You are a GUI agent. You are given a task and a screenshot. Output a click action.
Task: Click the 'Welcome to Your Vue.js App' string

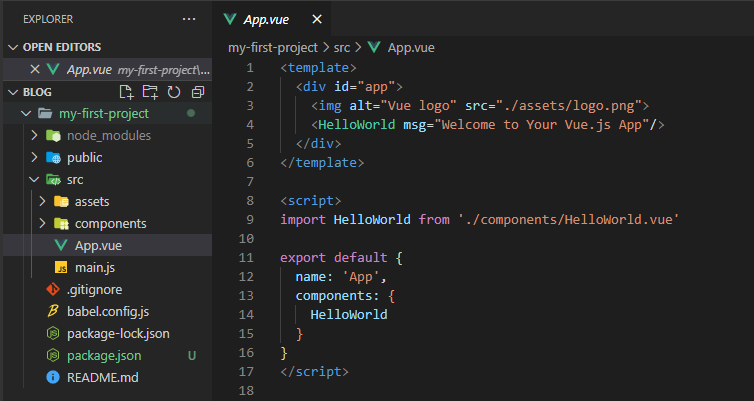click(542, 125)
